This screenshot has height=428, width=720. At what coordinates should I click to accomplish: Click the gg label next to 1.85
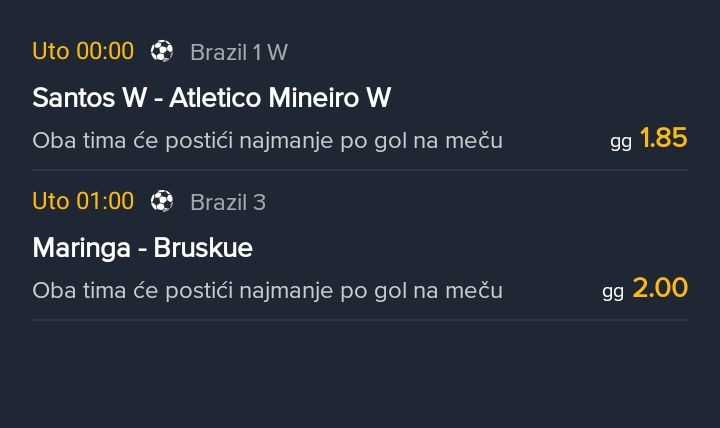pyautogui.click(x=621, y=142)
